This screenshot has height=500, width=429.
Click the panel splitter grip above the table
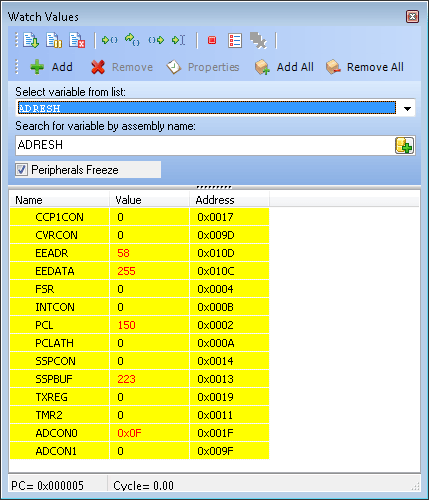point(214,187)
